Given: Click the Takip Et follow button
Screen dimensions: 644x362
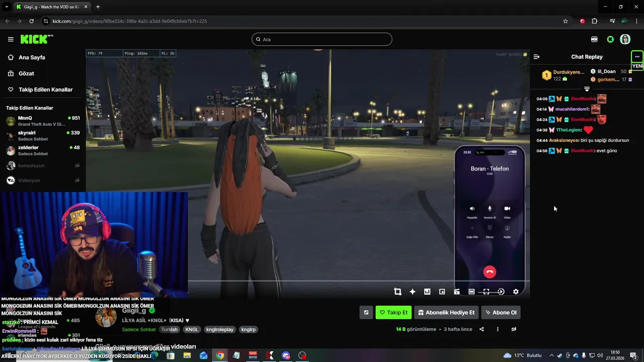Looking at the screenshot, I should click(393, 312).
